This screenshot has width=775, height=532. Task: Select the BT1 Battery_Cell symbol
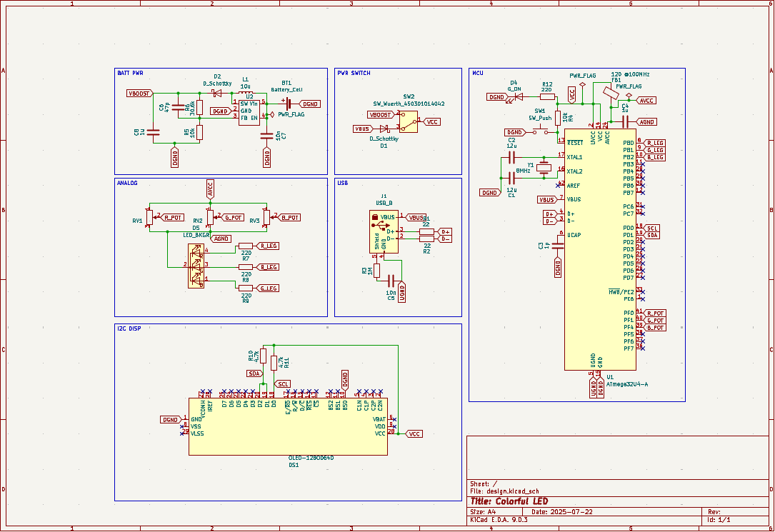287,104
